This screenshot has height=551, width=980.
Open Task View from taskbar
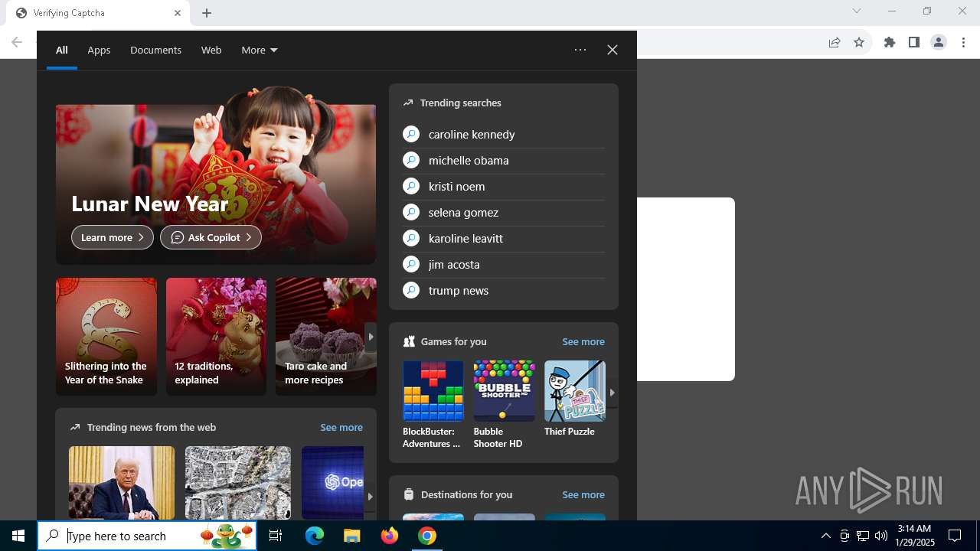click(276, 536)
